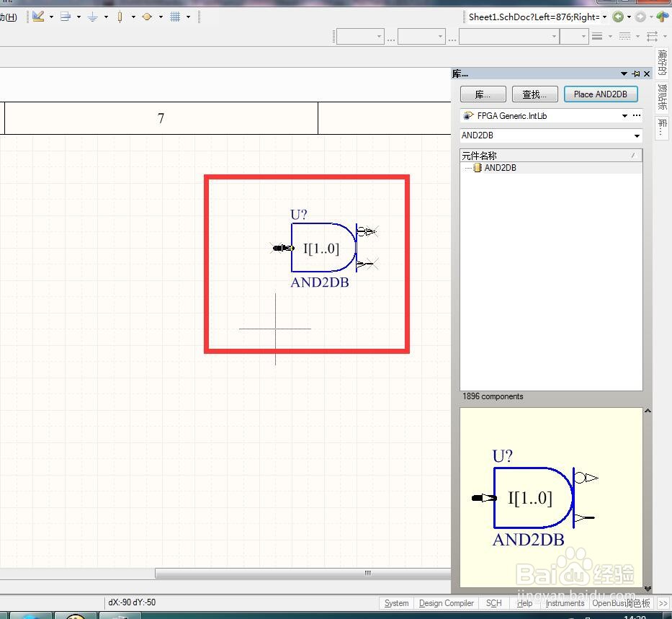Click the navigate back green arrow

(618, 17)
